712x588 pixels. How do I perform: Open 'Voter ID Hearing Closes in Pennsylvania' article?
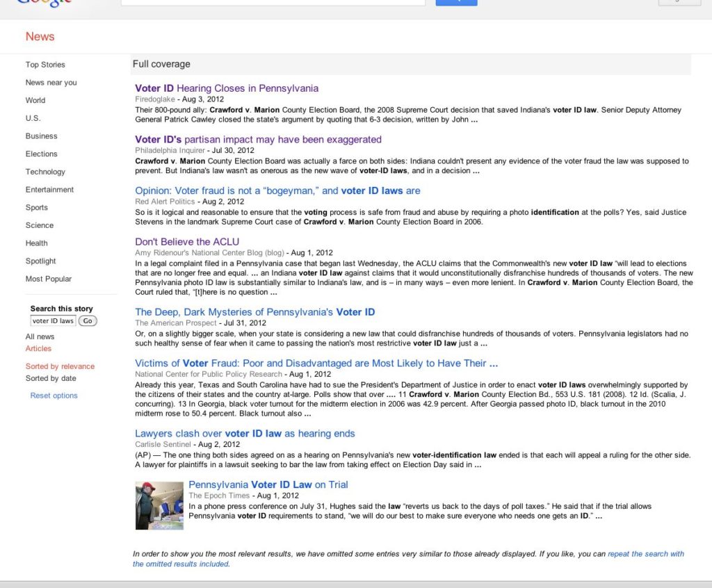pos(227,88)
